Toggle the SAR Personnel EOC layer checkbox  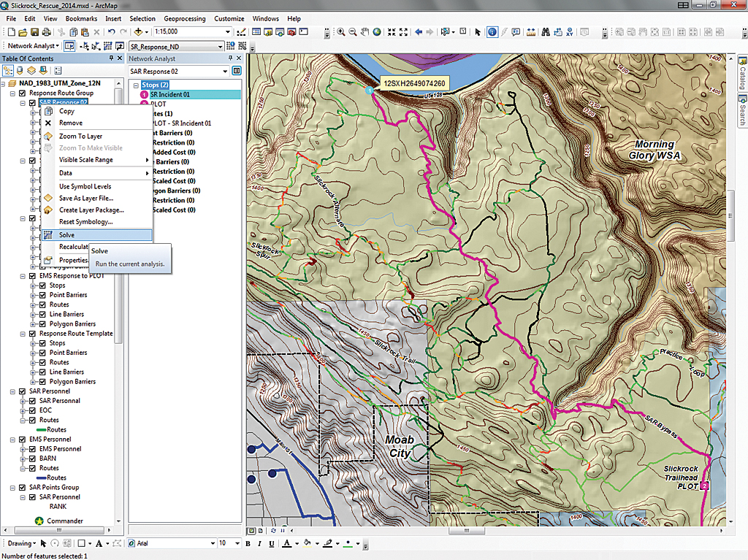tap(32, 410)
